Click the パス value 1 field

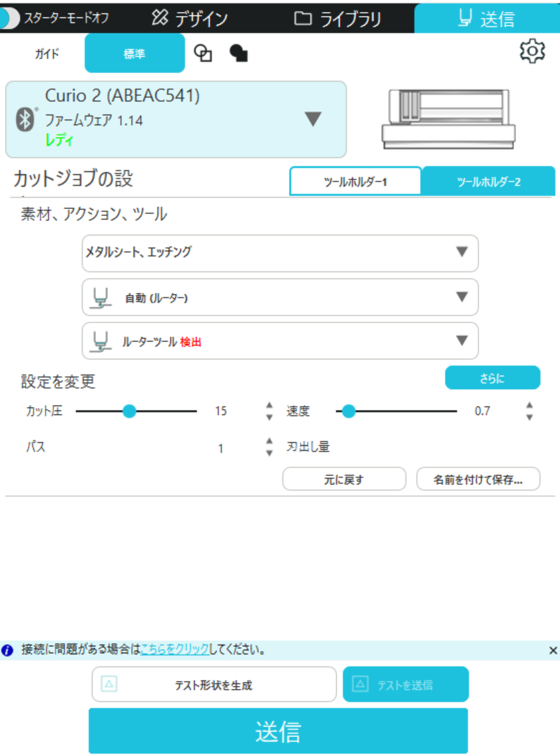[x=220, y=448]
